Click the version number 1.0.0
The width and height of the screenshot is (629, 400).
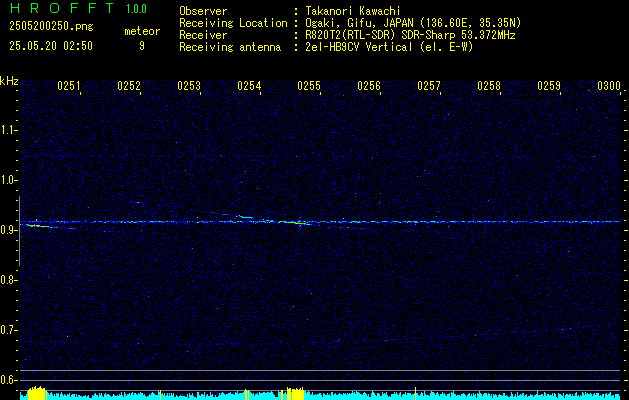pyautogui.click(x=136, y=8)
